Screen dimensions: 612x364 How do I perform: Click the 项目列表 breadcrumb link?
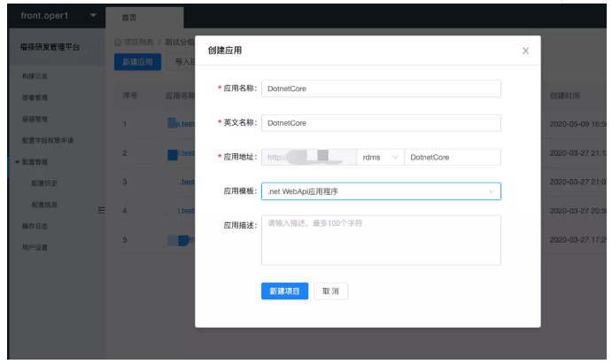tap(138, 43)
